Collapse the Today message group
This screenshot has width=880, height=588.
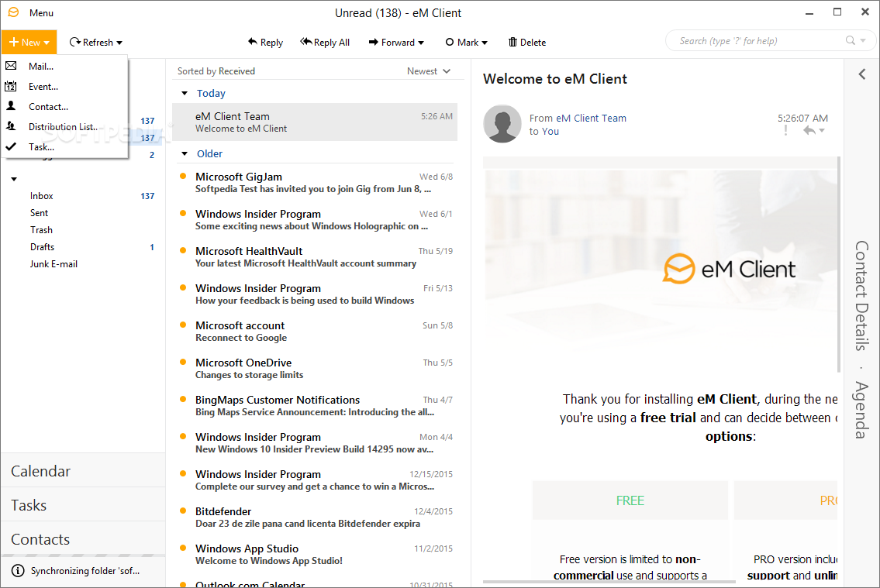184,93
